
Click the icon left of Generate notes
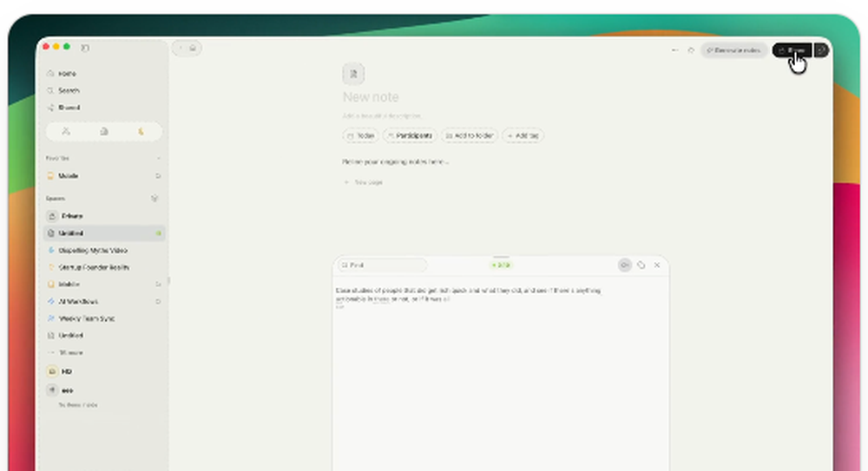click(691, 50)
